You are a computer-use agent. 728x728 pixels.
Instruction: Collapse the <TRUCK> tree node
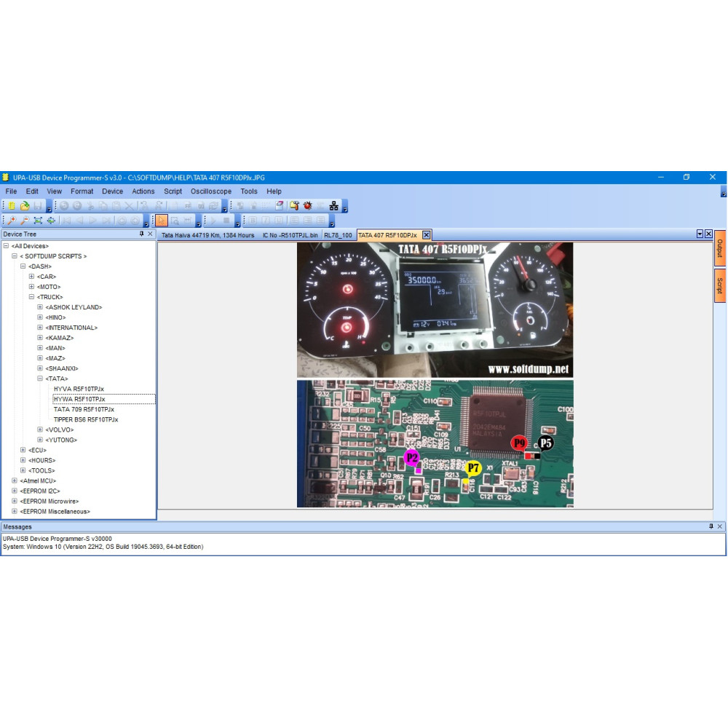[x=31, y=297]
